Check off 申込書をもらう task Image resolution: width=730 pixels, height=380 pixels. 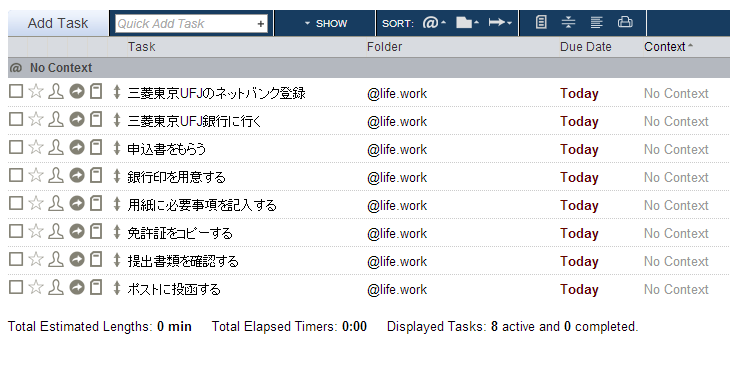point(16,147)
